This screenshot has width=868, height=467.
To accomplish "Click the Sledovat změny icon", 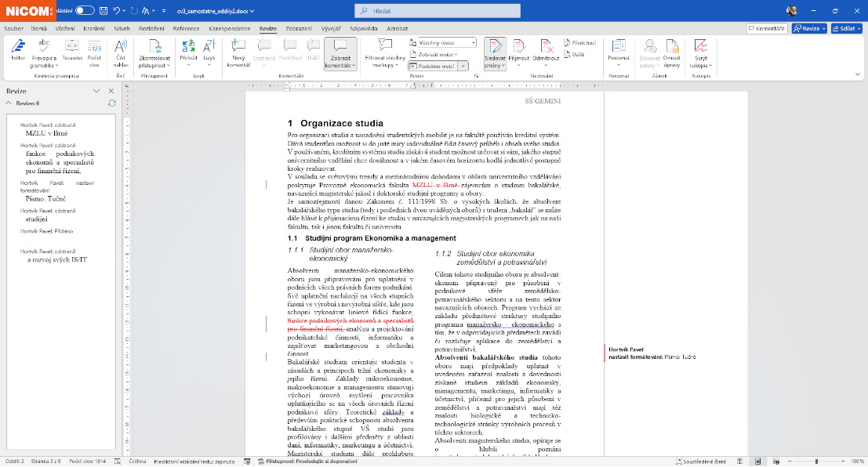I will point(495,46).
